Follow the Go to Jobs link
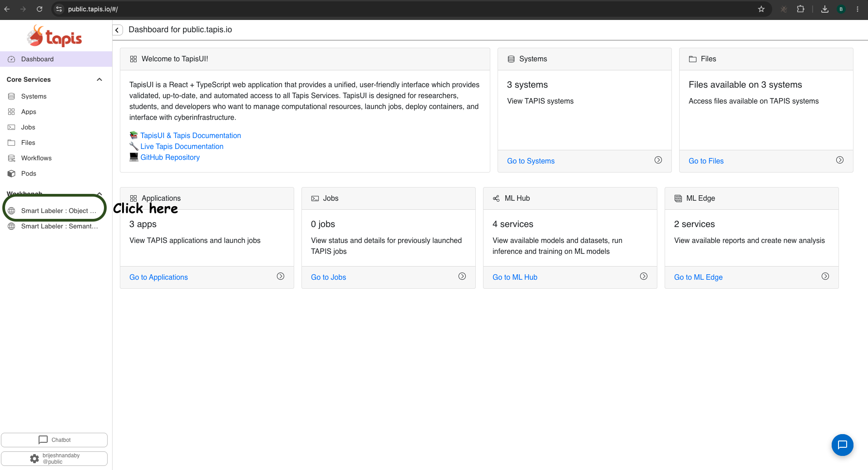The image size is (868, 470). click(328, 277)
